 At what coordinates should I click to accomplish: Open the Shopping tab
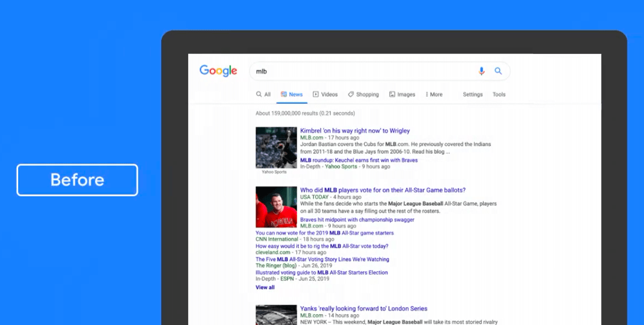(x=363, y=94)
